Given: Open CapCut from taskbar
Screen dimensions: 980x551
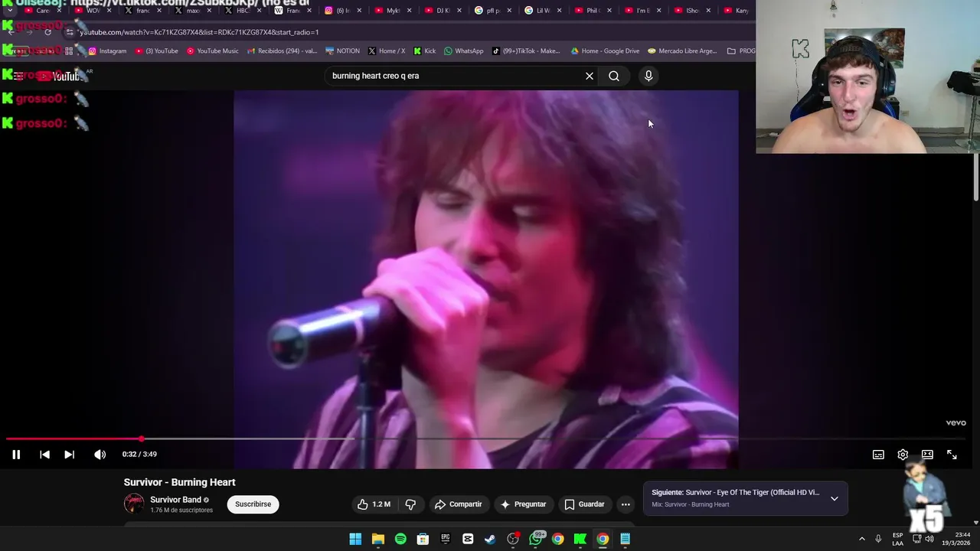Looking at the screenshot, I should pos(468,539).
